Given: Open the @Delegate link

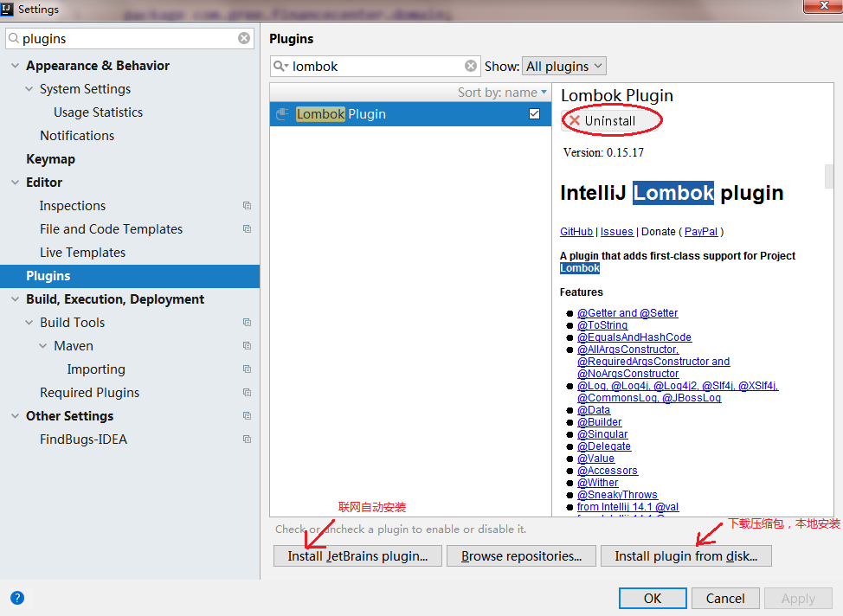Looking at the screenshot, I should pos(604,446).
